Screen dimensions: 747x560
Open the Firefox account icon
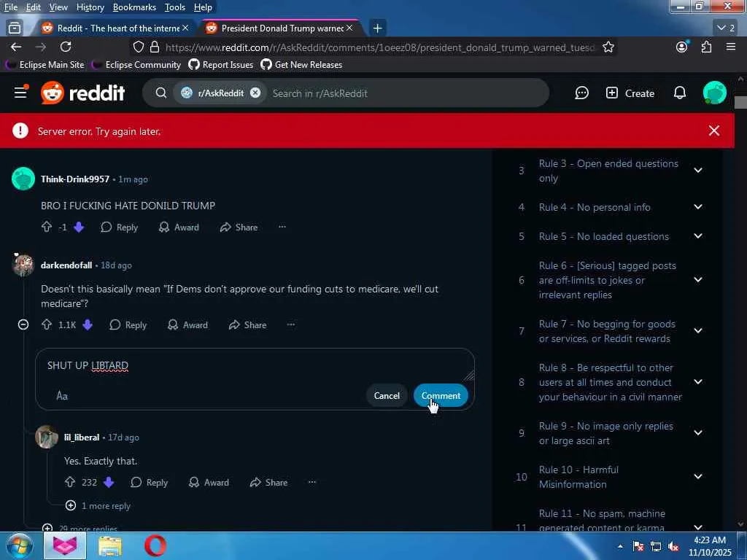[x=682, y=47]
